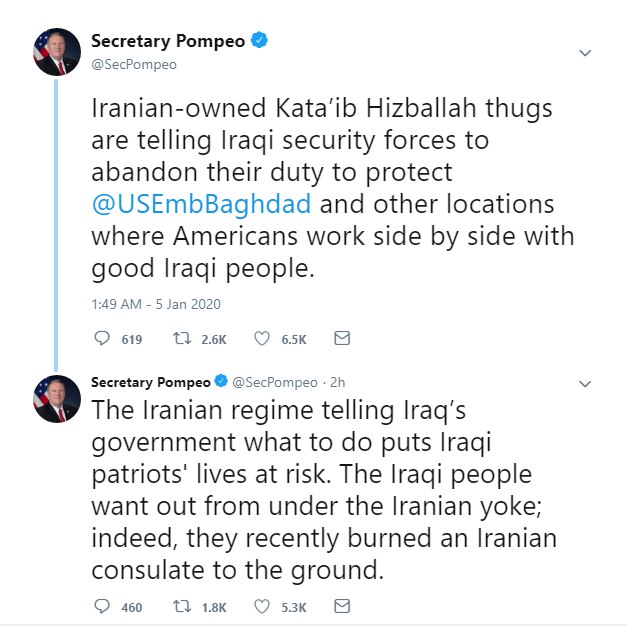Open the second tweet's more-options chevron
This screenshot has width=627, height=627.
(x=586, y=383)
